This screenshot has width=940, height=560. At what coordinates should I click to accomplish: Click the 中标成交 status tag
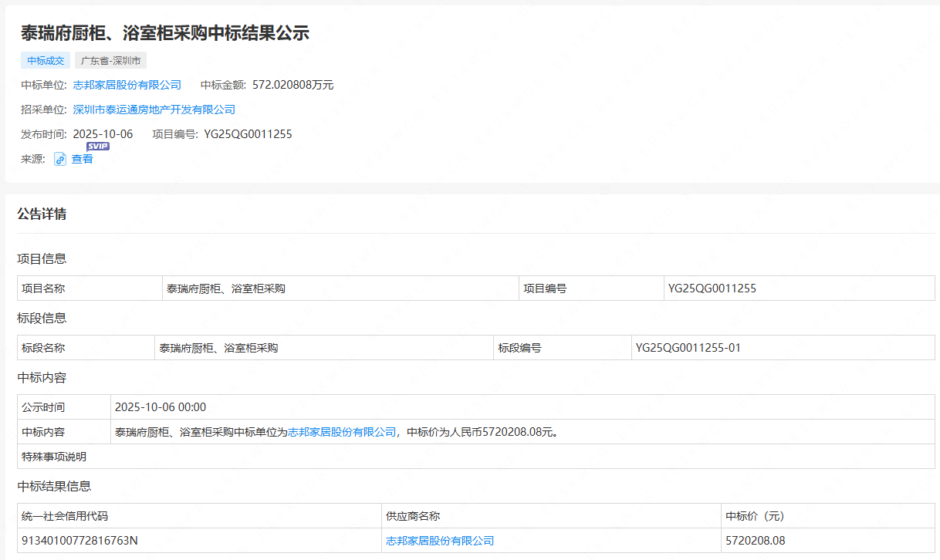coord(46,61)
